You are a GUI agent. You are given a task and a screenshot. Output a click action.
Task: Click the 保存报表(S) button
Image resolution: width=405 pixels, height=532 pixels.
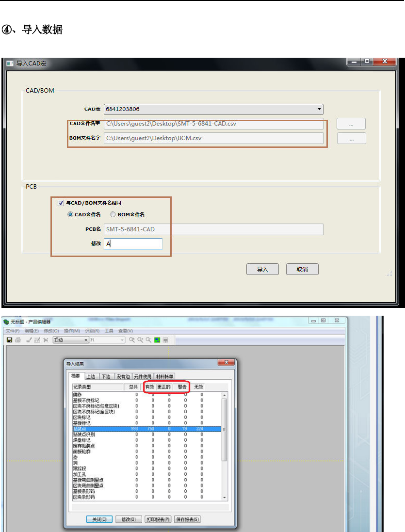[x=187, y=519]
